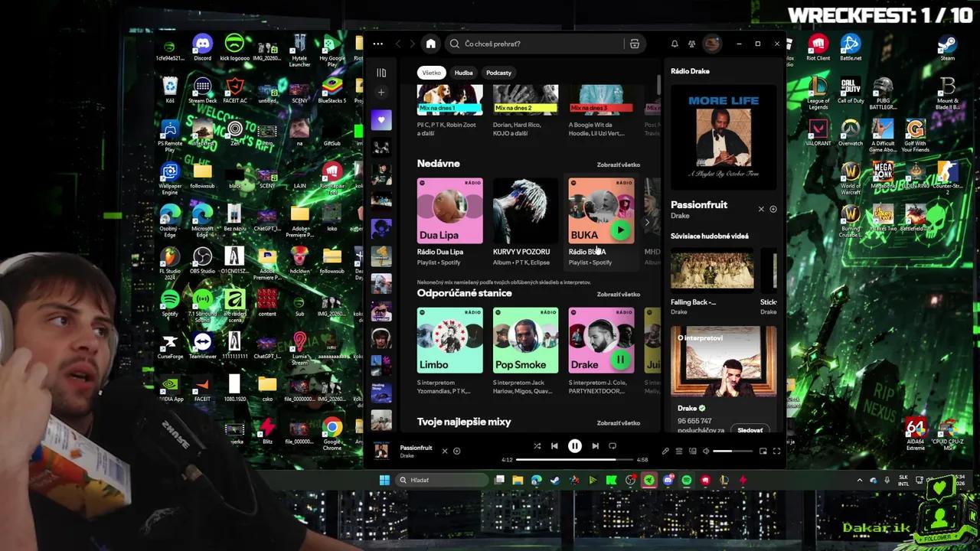Open League of Legends from the taskbar
Screen dimensions: 980x551
tap(724, 480)
